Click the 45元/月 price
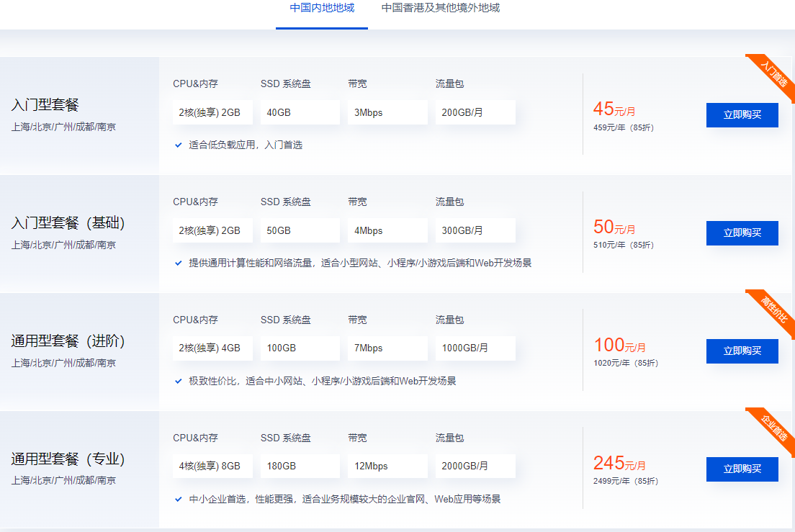Viewport: 795px width, 532px height. (x=614, y=109)
